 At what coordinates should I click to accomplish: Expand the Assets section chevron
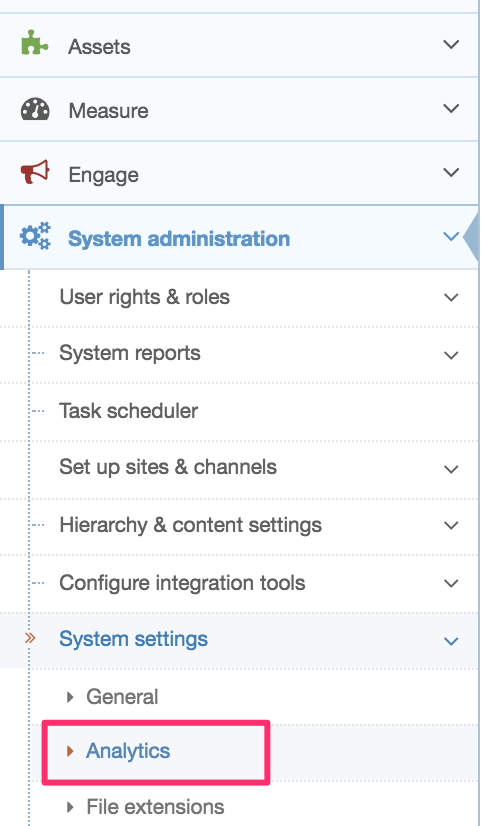click(x=451, y=44)
